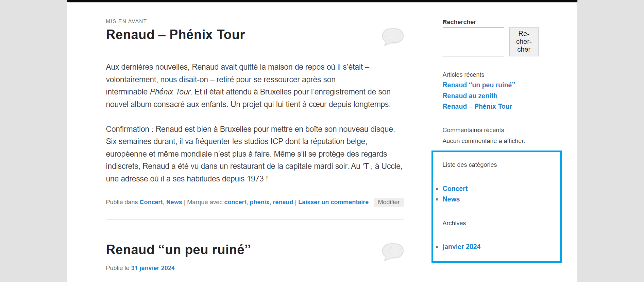Open the phenix tag link
644x282 pixels.
(x=259, y=202)
